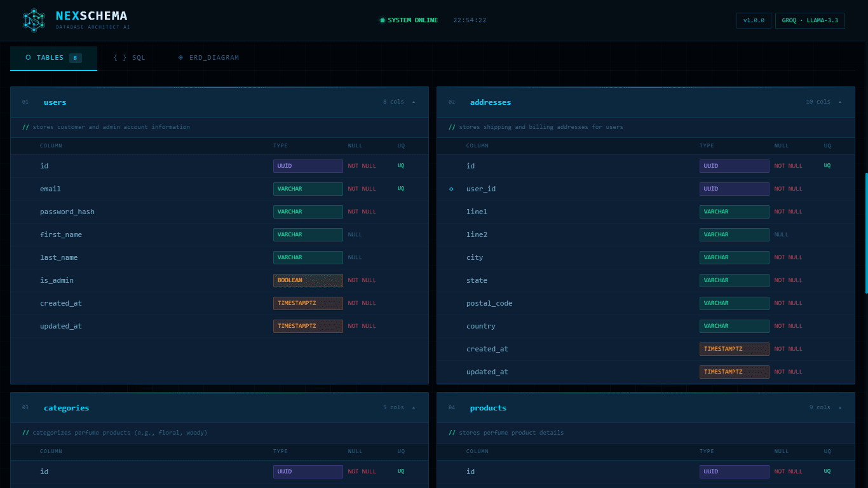Click the v1.0.0 version badge
The height and width of the screenshot is (488, 868).
pos(754,20)
